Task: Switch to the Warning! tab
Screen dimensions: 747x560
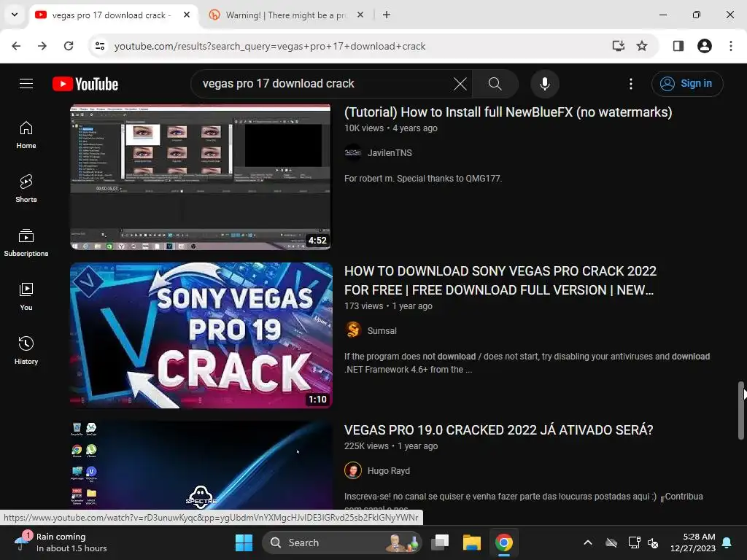Action: point(286,15)
